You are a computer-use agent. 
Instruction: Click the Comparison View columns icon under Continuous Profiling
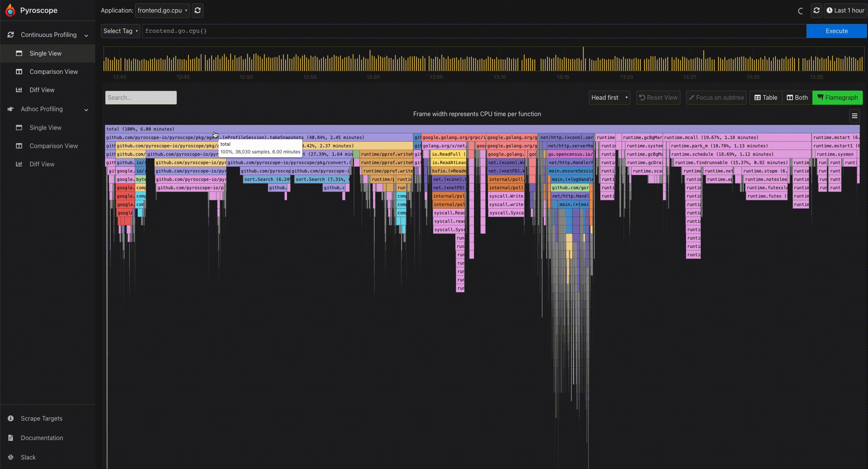point(19,72)
